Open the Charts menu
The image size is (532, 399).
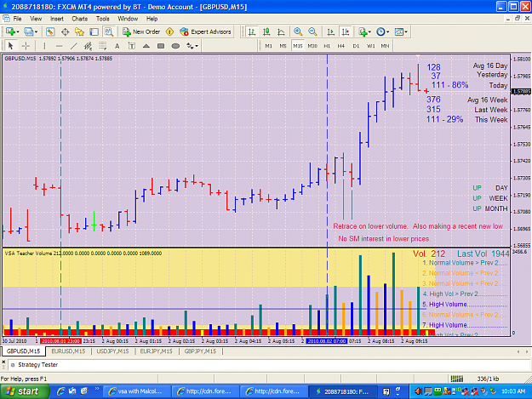(x=79, y=19)
